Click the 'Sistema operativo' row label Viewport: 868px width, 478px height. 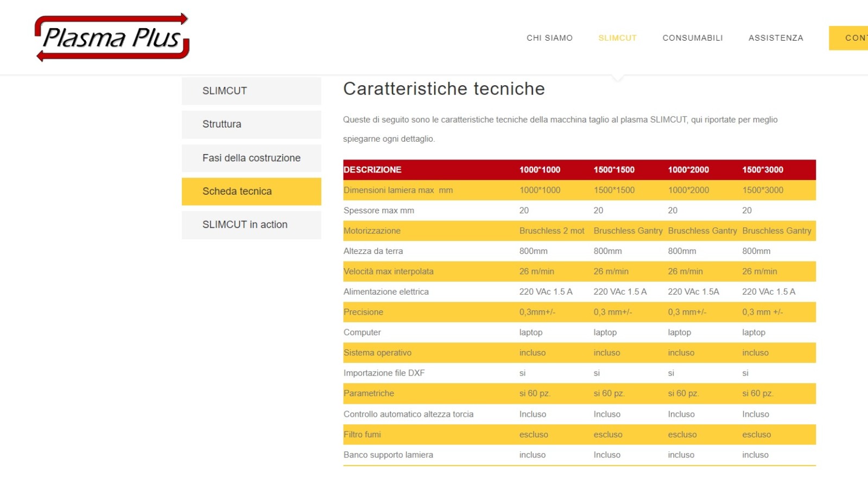pos(377,353)
